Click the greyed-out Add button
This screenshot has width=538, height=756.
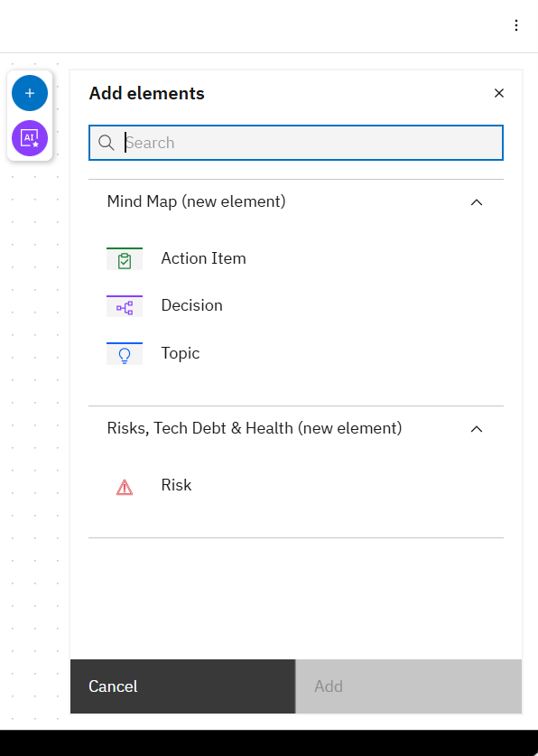coord(408,686)
